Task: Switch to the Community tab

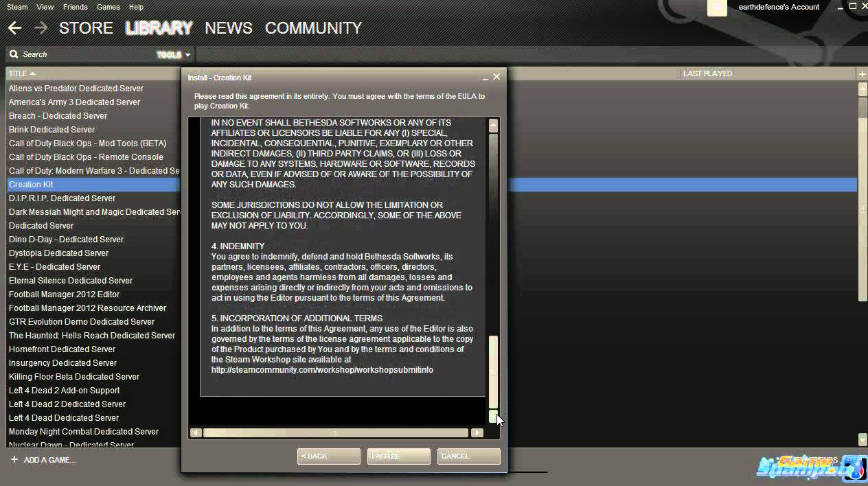Action: click(x=313, y=28)
